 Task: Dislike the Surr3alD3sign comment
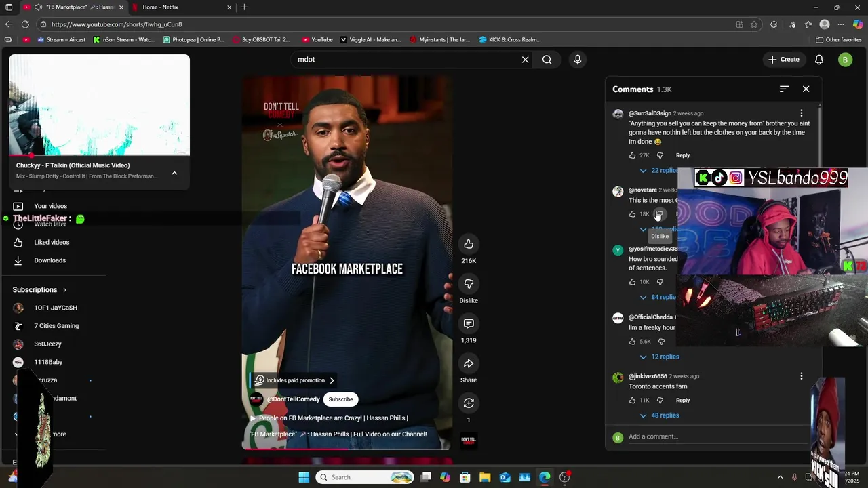coord(660,155)
